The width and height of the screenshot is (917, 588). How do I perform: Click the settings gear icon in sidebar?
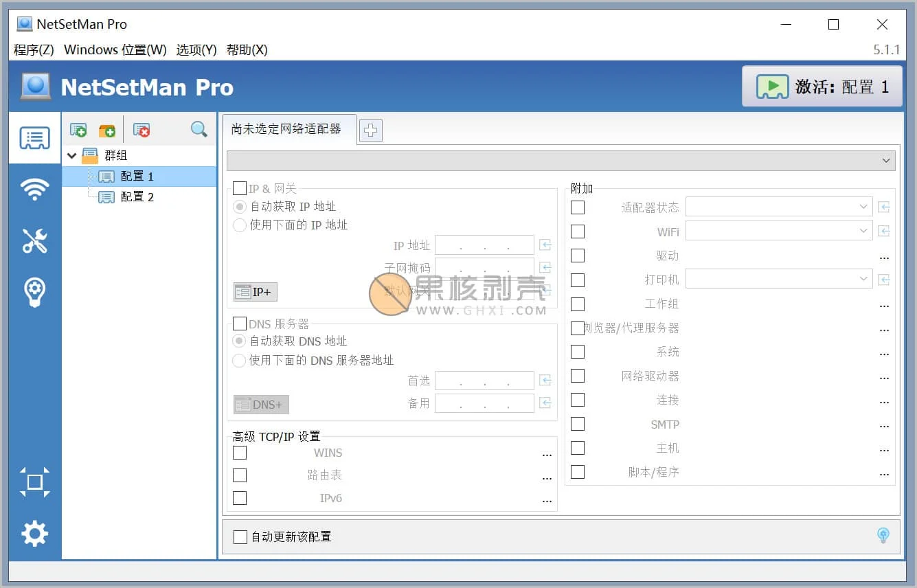click(x=34, y=534)
